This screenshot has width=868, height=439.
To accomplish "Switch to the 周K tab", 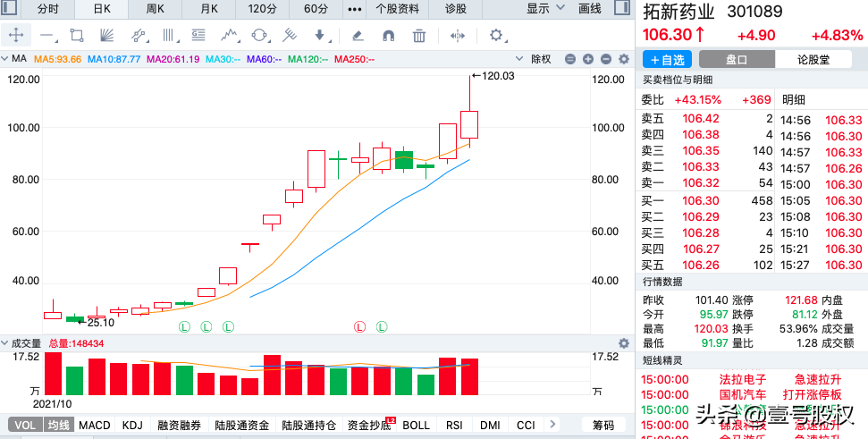I will (155, 9).
